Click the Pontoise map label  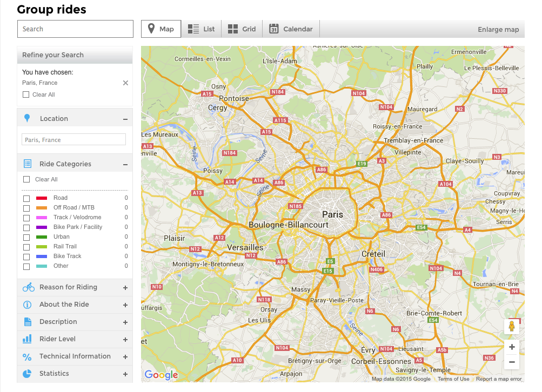[234, 98]
